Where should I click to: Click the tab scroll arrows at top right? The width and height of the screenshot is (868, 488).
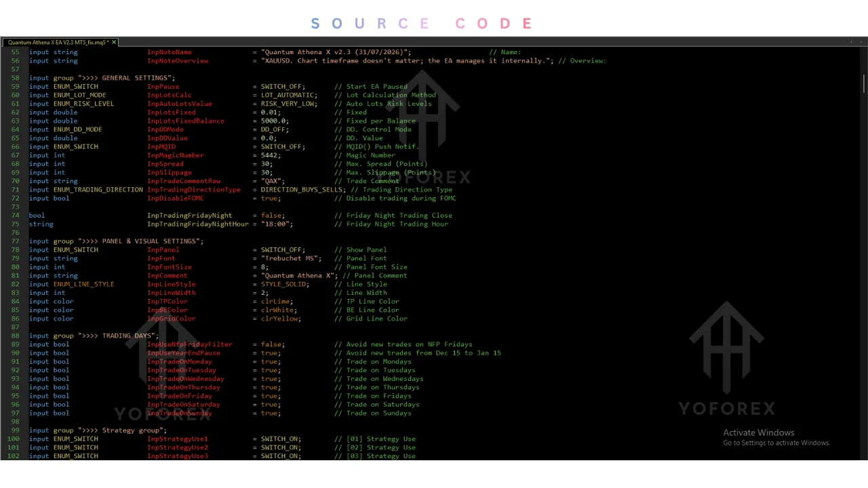(x=856, y=42)
